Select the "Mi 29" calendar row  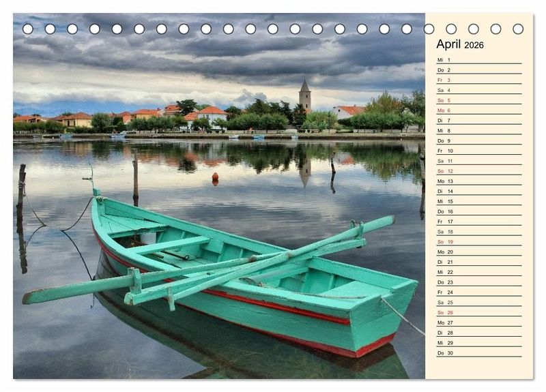(x=479, y=342)
